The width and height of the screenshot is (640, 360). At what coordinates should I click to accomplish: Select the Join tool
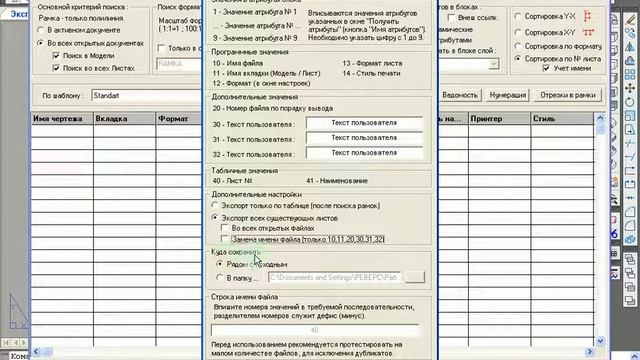tap(630, 198)
